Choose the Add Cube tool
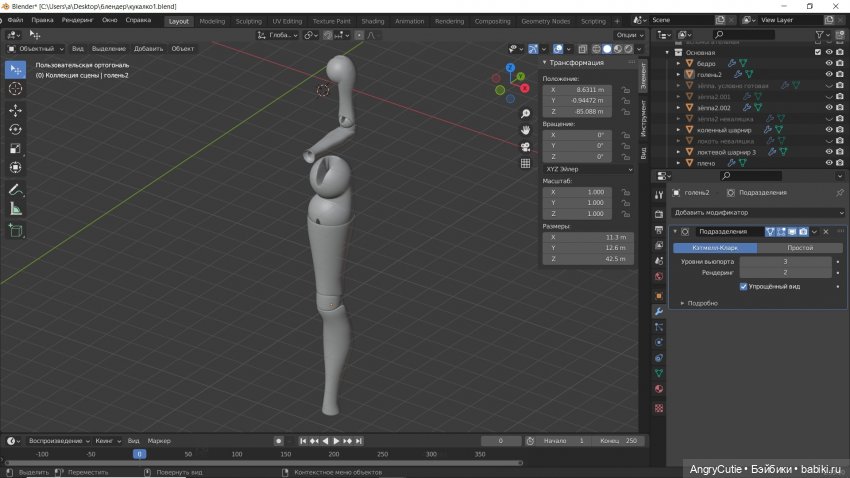Image resolution: width=850 pixels, height=478 pixels. [x=16, y=231]
